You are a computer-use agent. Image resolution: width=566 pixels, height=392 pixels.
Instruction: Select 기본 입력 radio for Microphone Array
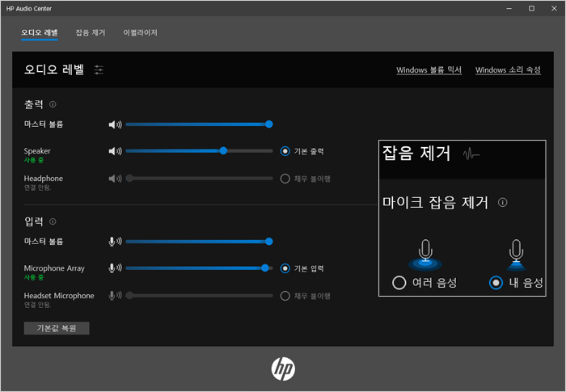click(x=285, y=268)
